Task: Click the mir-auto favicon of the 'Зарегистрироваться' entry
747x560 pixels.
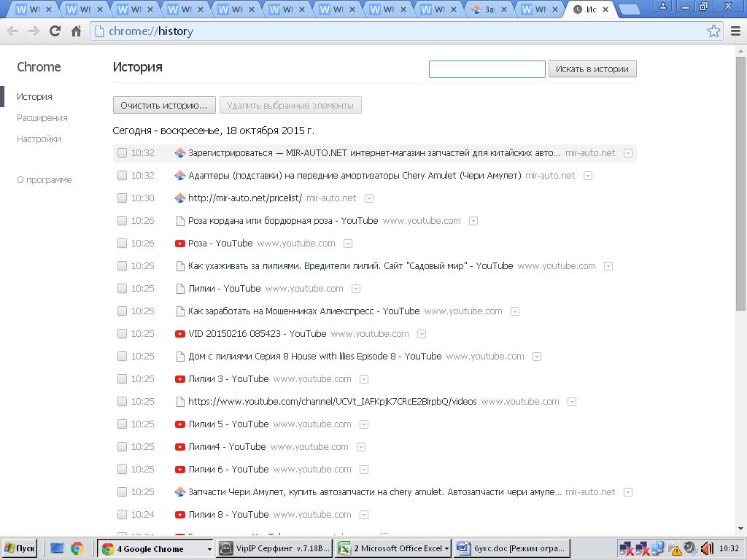Action: tap(179, 153)
